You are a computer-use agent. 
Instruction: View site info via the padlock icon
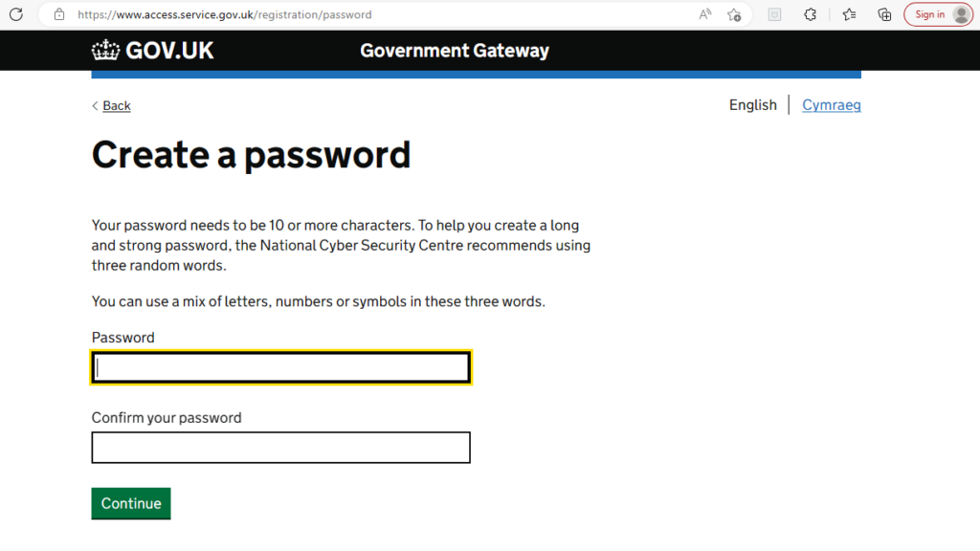pyautogui.click(x=58, y=14)
